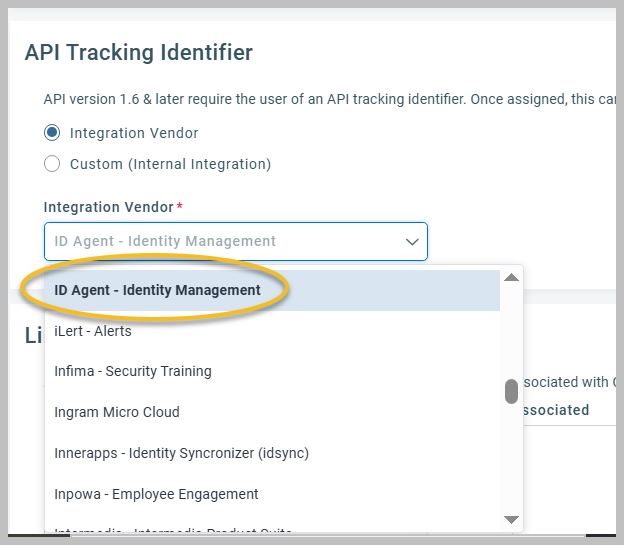The image size is (624, 545).
Task: Select Ingram Micro Cloud from the list
Action: point(117,412)
